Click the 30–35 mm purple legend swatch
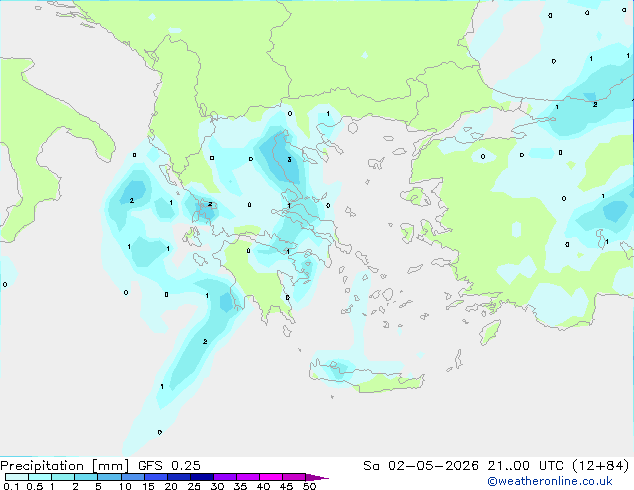The image size is (634, 490). point(225,477)
